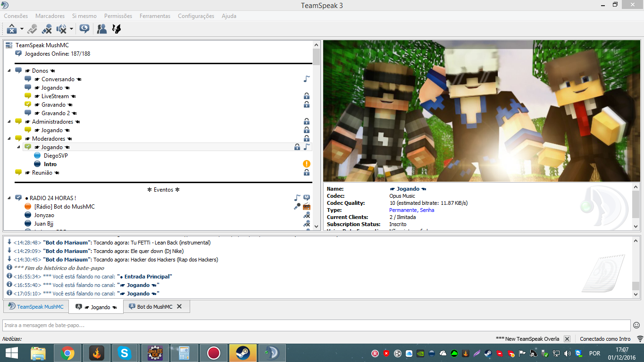Open the Windows Start button
Screen dimensions: 644x362
pyautogui.click(x=11, y=353)
